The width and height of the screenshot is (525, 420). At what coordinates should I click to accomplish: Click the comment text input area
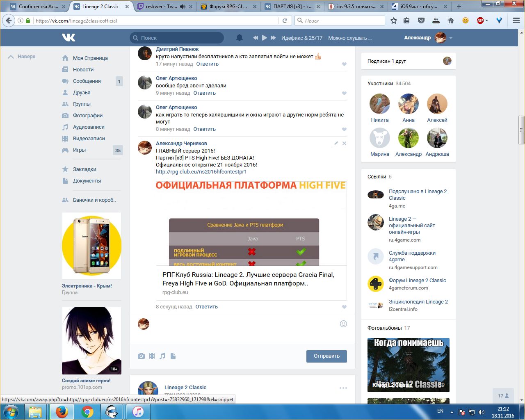click(x=244, y=328)
